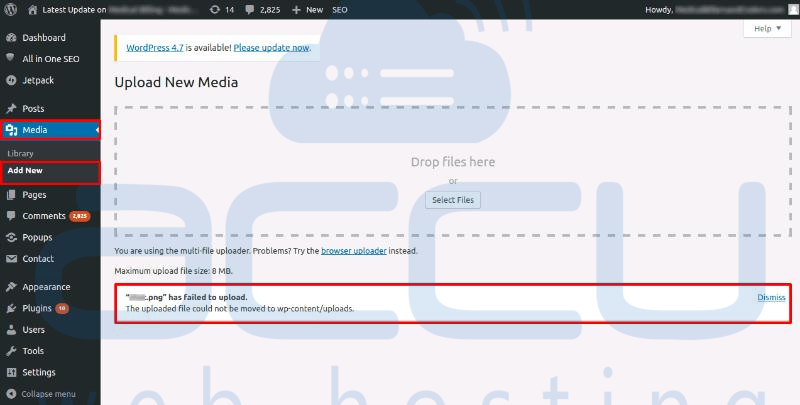Open the Posts menu label
The width and height of the screenshot is (800, 405).
point(33,109)
